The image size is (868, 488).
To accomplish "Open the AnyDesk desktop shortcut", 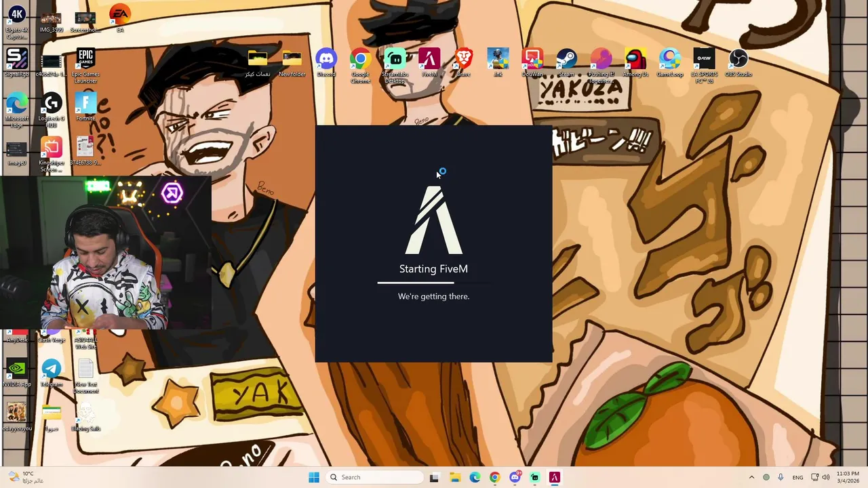I will [16, 336].
